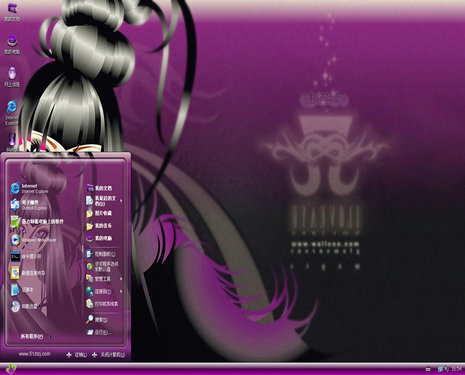
Task: Select the network places (网上邻居) desktop icon
Action: (x=12, y=77)
